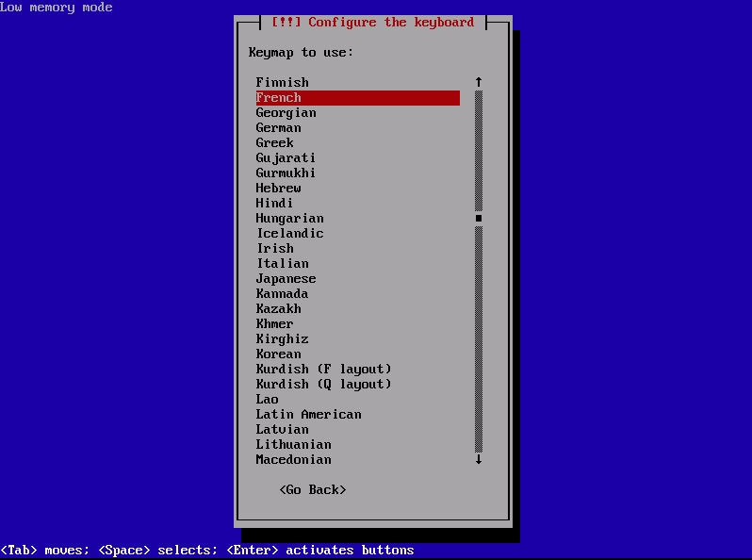Viewport: 752px width, 560px height.
Task: Select the Macedonian keymap
Action: tap(358, 459)
